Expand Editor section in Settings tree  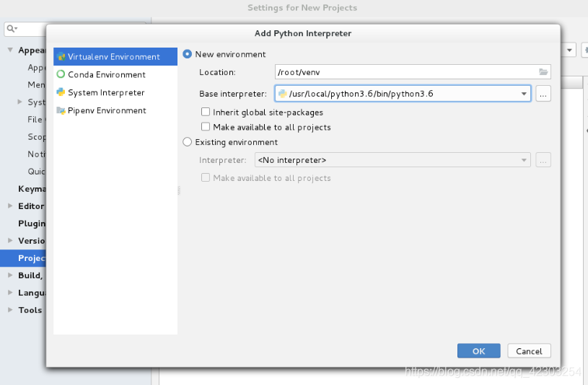10,205
